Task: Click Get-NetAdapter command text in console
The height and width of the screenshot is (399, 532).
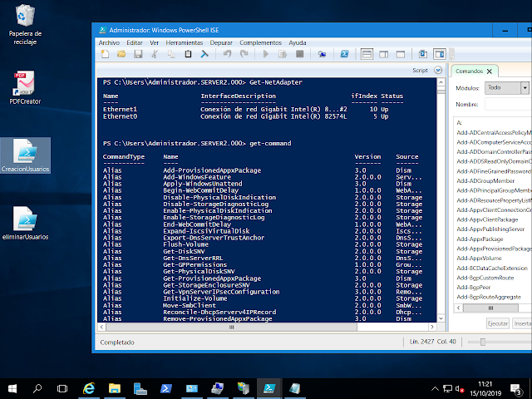Action: click(275, 82)
